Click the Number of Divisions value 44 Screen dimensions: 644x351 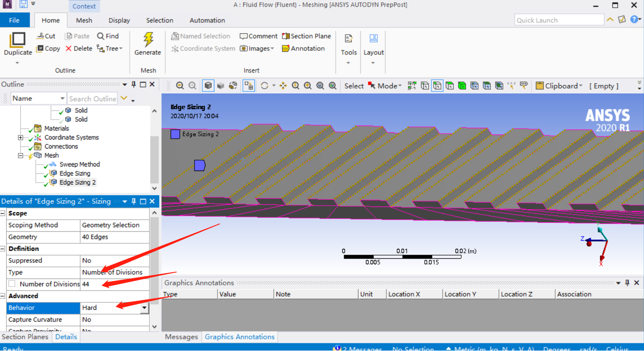[x=115, y=284]
